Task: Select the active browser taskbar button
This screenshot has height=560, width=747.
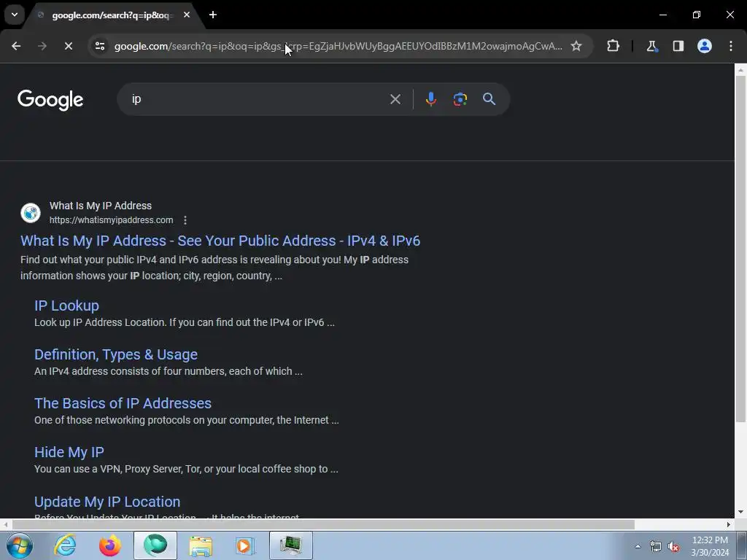Action: (x=155, y=545)
